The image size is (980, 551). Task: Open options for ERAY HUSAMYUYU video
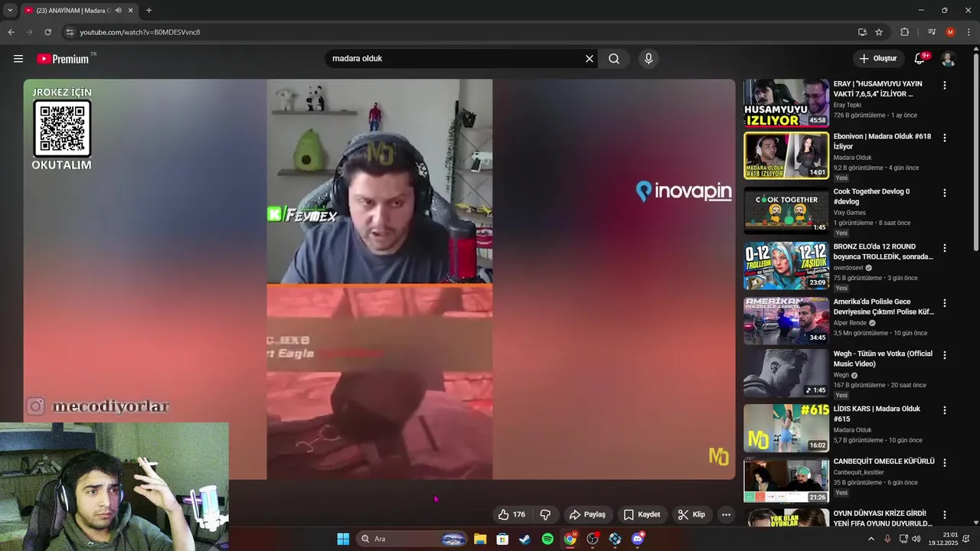(x=944, y=86)
